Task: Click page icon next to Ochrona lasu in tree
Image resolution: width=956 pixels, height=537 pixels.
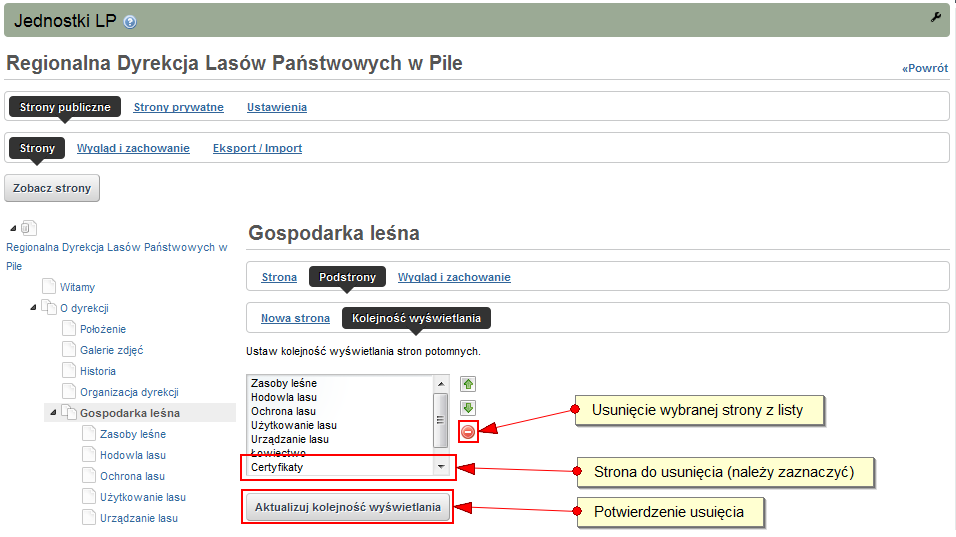Action: 89,475
